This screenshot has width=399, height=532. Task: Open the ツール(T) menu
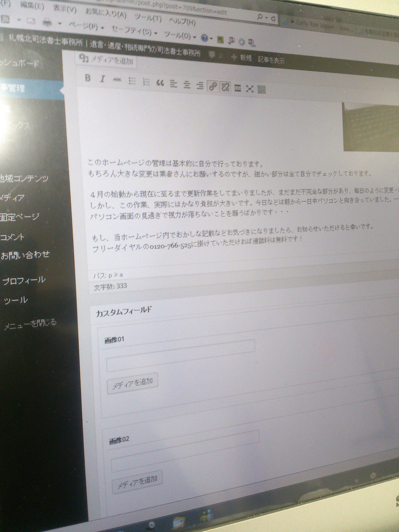[x=148, y=18]
